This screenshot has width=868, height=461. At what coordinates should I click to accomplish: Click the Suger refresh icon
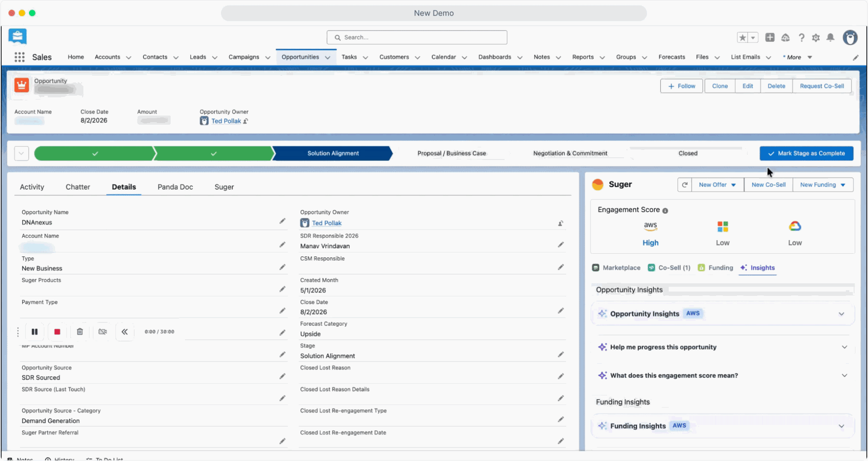point(685,185)
